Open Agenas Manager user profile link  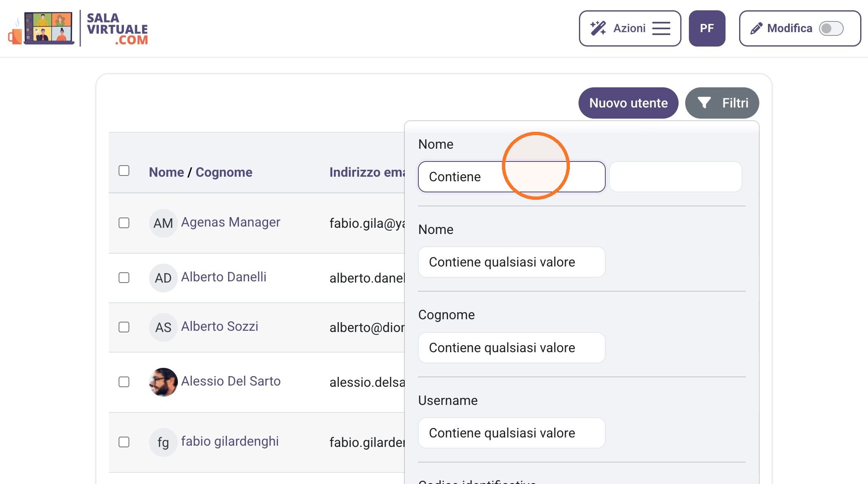coord(231,222)
